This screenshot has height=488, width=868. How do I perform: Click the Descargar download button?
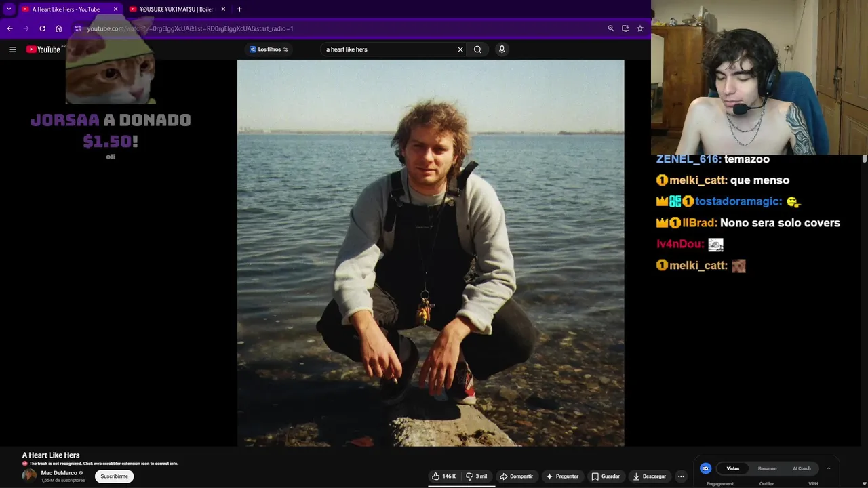point(650,476)
